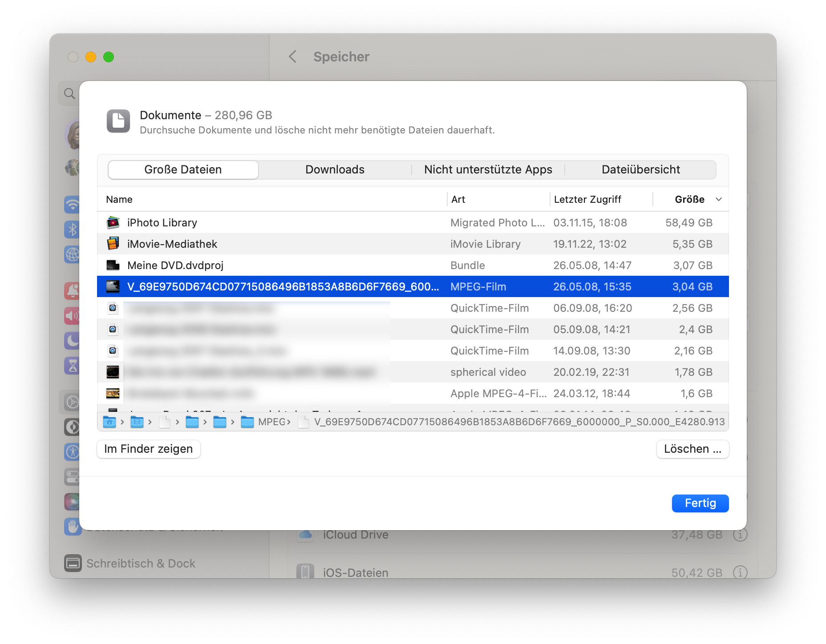Click the iMovie-Mediathek film strip icon
Image resolution: width=826 pixels, height=644 pixels.
pyautogui.click(x=113, y=244)
